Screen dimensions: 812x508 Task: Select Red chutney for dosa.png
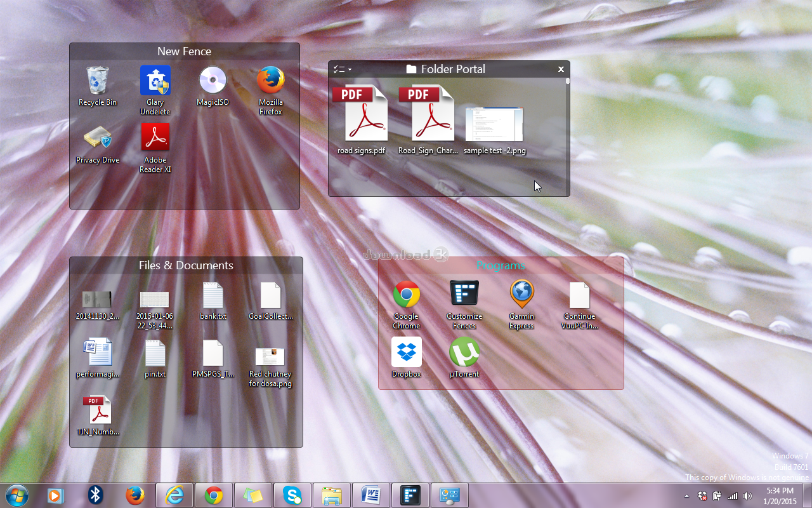pyautogui.click(x=271, y=366)
